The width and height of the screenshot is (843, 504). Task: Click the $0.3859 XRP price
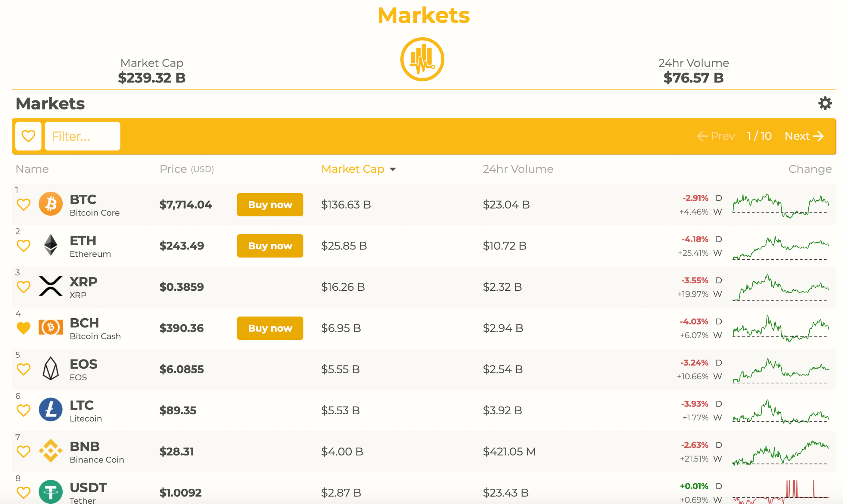point(182,287)
